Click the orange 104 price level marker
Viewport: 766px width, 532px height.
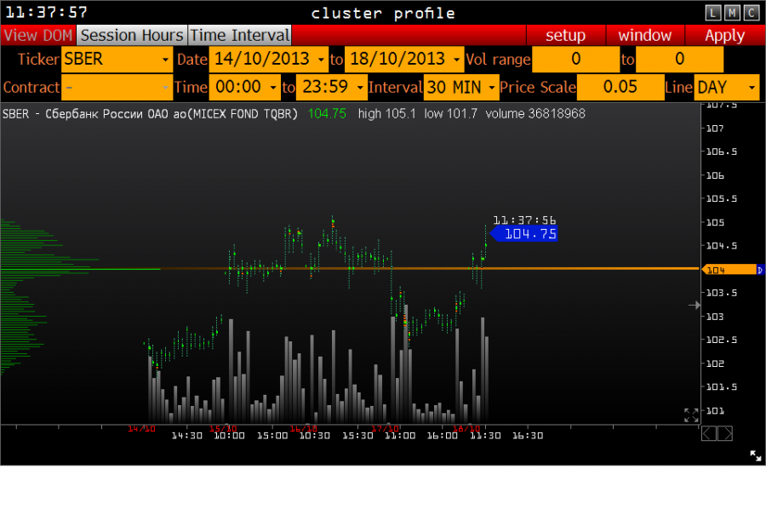[729, 270]
